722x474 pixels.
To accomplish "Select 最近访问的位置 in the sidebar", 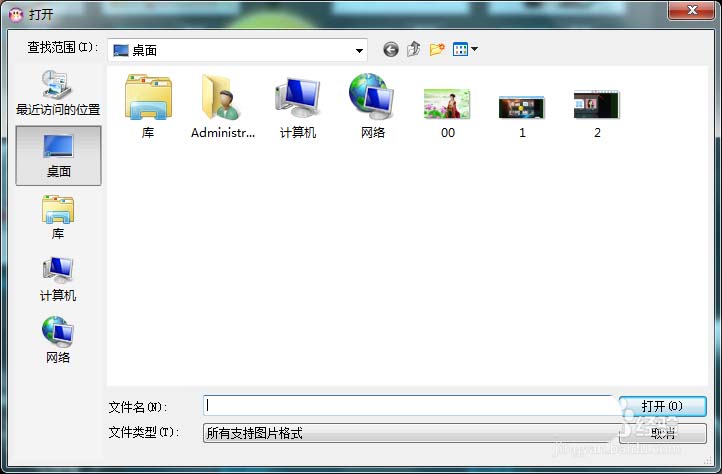I will coord(58,93).
